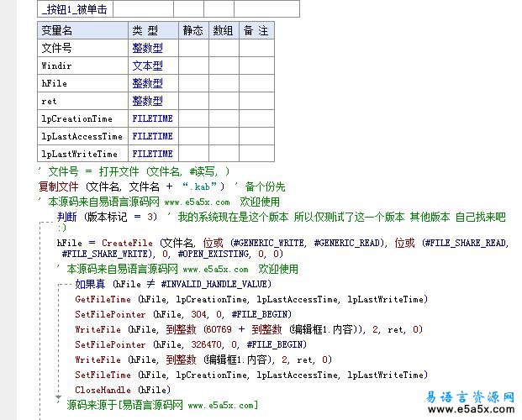
Task: Select the variable name cell 文件号
Action: tap(83, 48)
